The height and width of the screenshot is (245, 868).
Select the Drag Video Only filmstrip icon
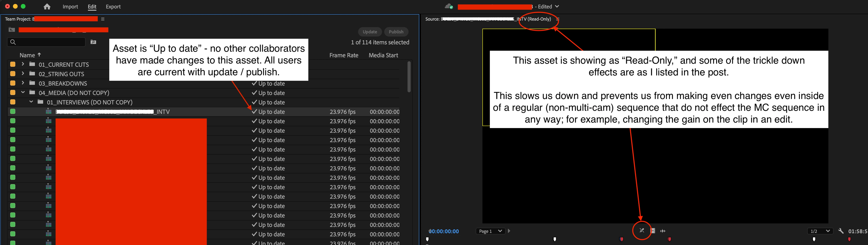[x=653, y=231]
